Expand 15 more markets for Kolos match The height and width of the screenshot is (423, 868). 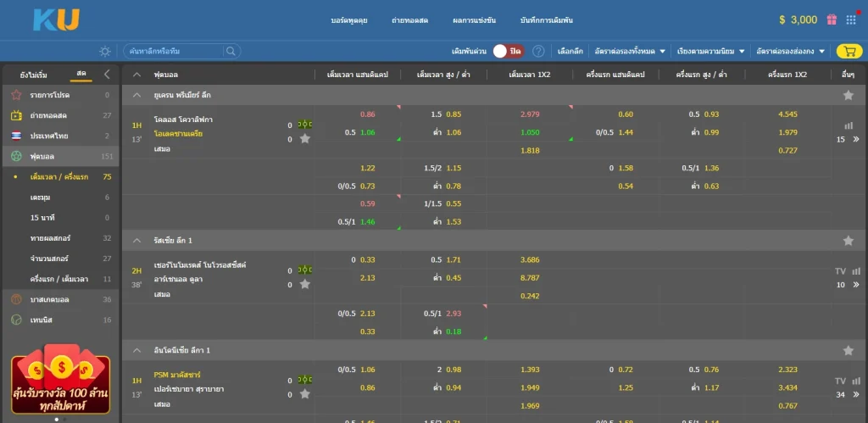848,140
